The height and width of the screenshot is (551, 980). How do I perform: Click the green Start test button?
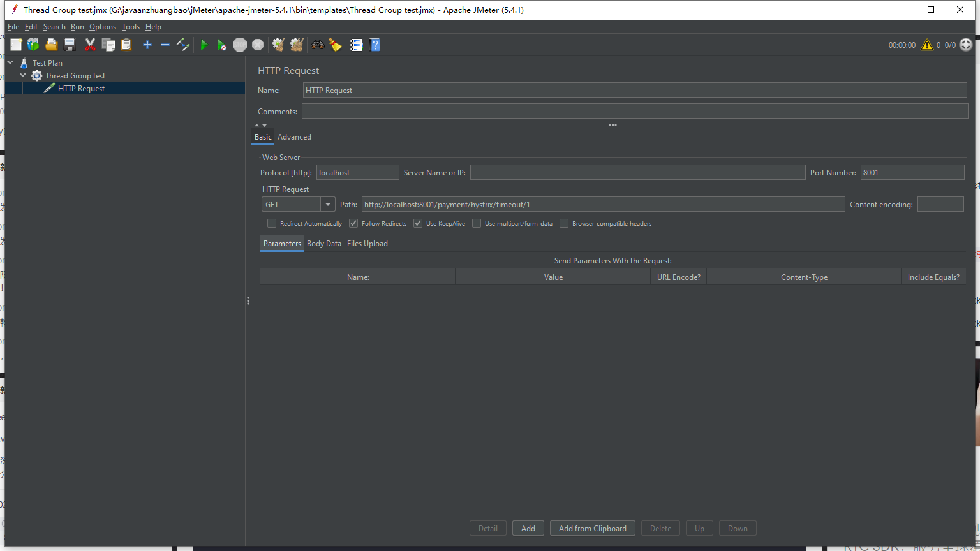point(204,45)
